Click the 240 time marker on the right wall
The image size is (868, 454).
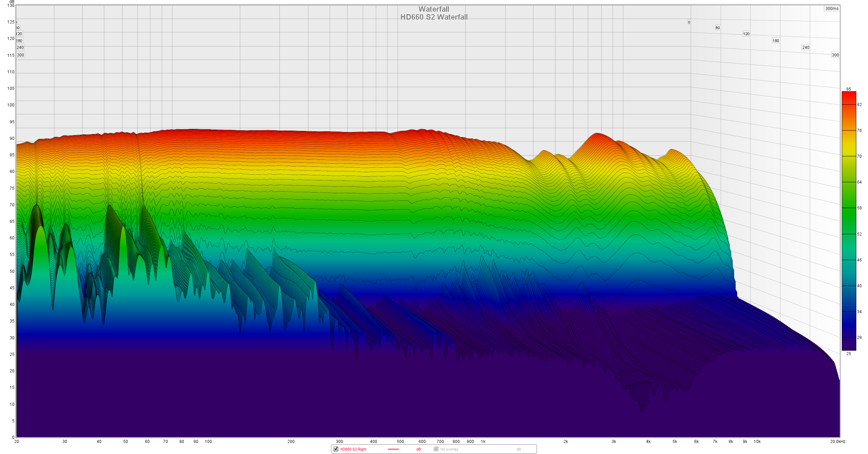click(x=806, y=48)
